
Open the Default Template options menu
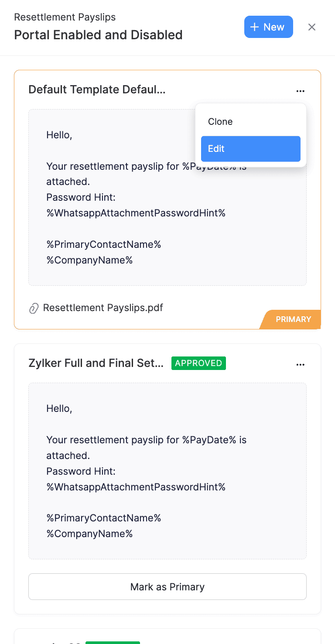[x=301, y=90]
